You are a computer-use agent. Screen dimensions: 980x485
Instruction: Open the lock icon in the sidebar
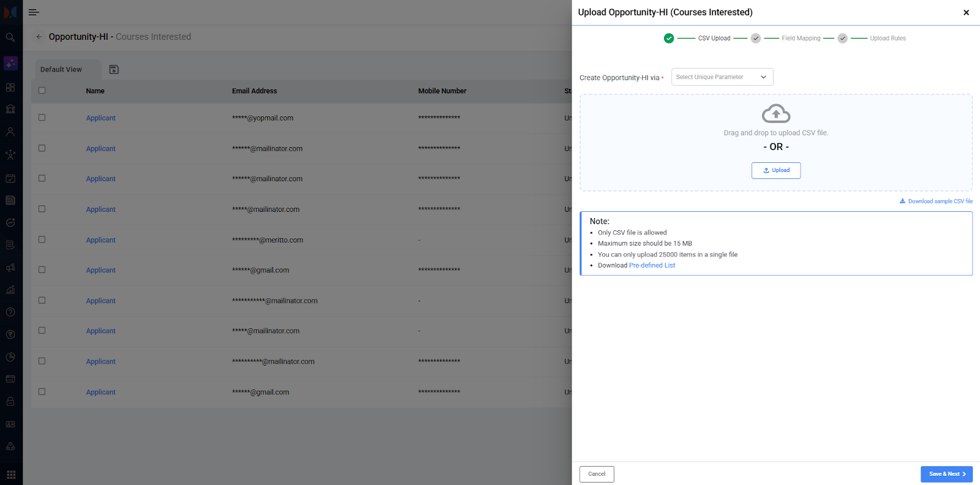click(x=10, y=402)
